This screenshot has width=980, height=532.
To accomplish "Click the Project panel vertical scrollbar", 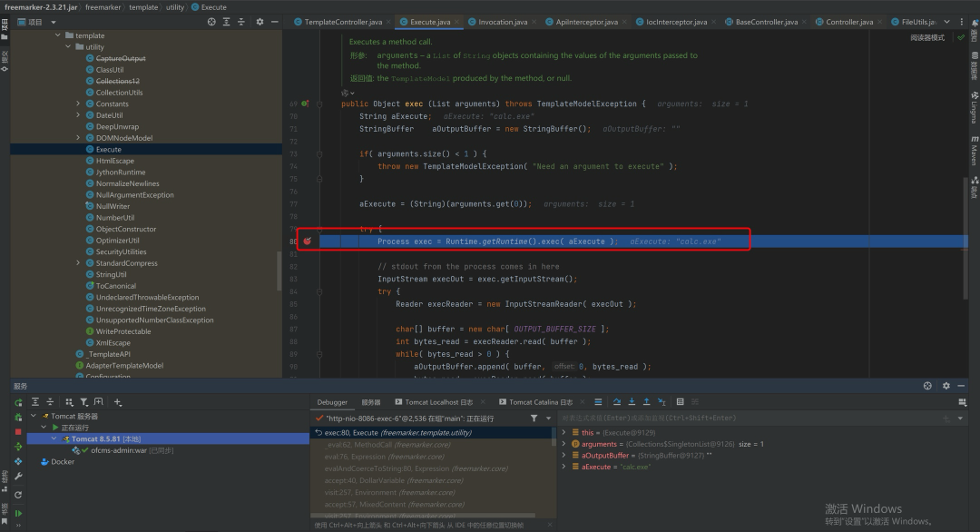I will [279, 270].
